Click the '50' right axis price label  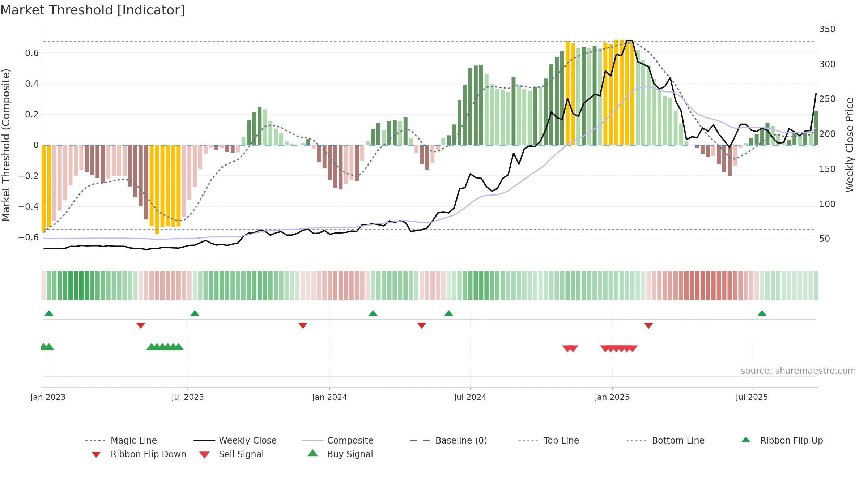coord(825,239)
